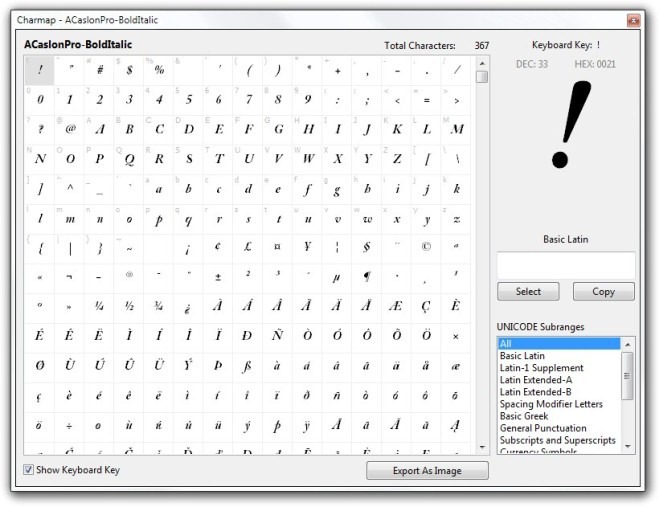Image resolution: width=660 pixels, height=507 pixels.
Task: Click subranges list scroll up arrow
Action: pyautogui.click(x=628, y=345)
